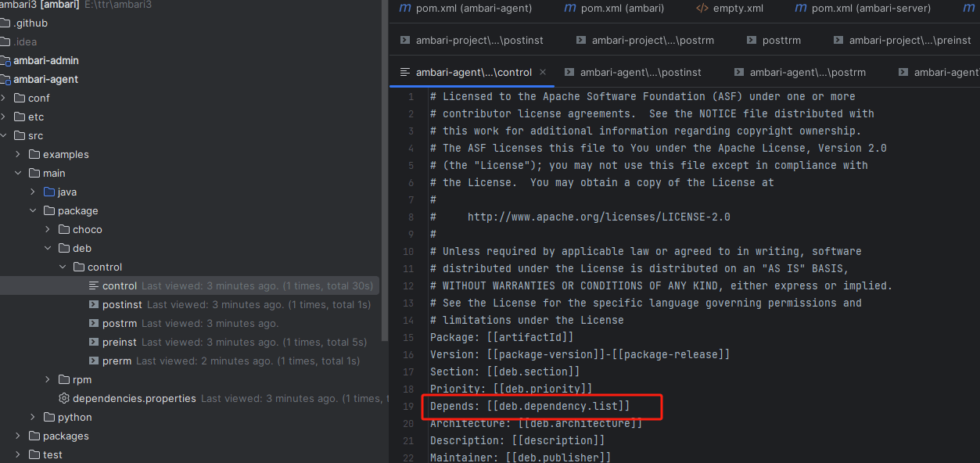Click the control text file icon
This screenshot has width=980, height=463.
click(x=94, y=285)
